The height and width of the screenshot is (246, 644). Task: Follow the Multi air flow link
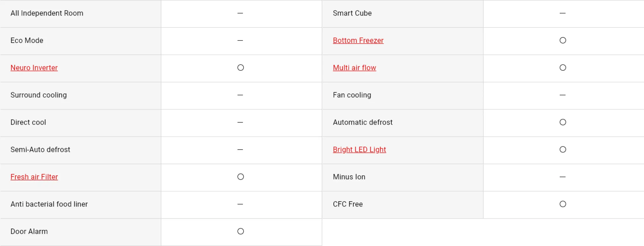[x=354, y=68]
